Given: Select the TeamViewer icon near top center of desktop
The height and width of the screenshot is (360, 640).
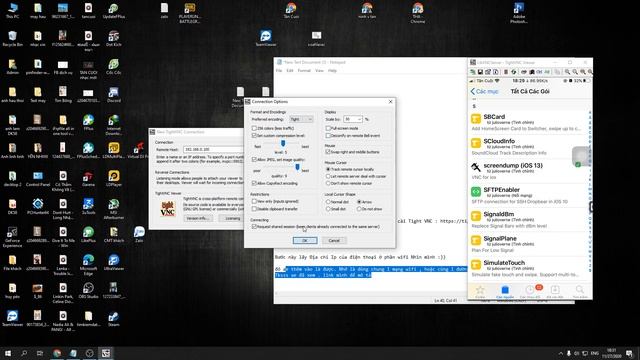Looking at the screenshot, I should (x=266, y=38).
